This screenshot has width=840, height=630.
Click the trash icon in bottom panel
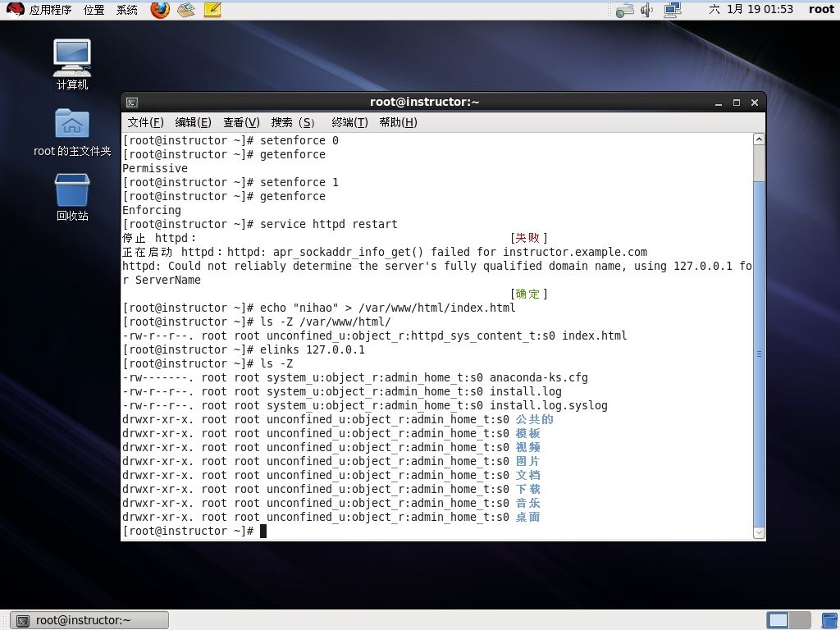coord(830,620)
